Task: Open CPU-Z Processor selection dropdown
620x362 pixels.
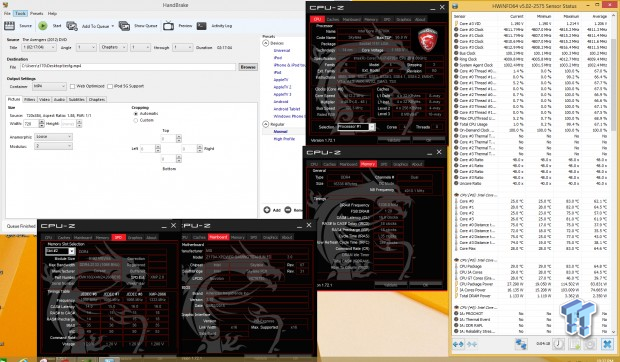Action: click(x=356, y=127)
